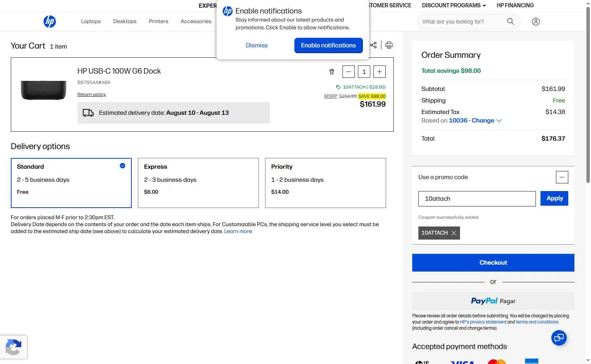
Task: Proceed to Checkout
Action: point(493,263)
